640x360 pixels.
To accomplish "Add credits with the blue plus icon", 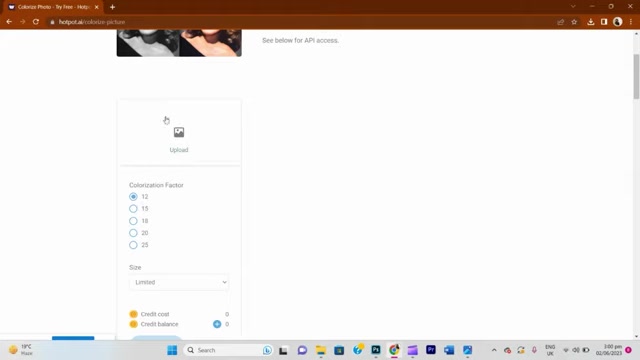I will [x=217, y=324].
